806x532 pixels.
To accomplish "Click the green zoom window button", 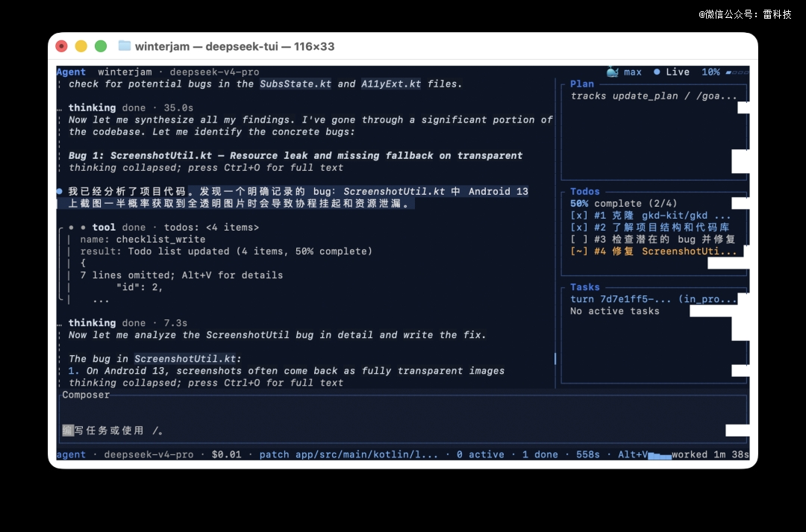I will point(101,46).
